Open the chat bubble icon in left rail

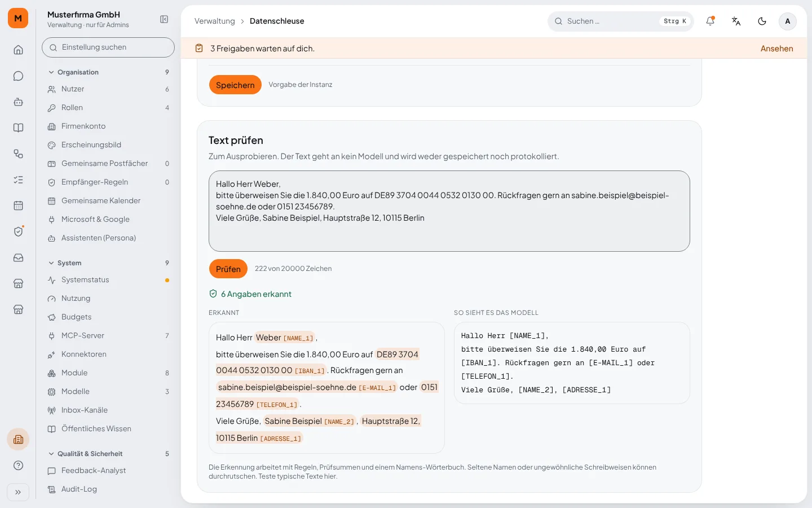pyautogui.click(x=18, y=76)
